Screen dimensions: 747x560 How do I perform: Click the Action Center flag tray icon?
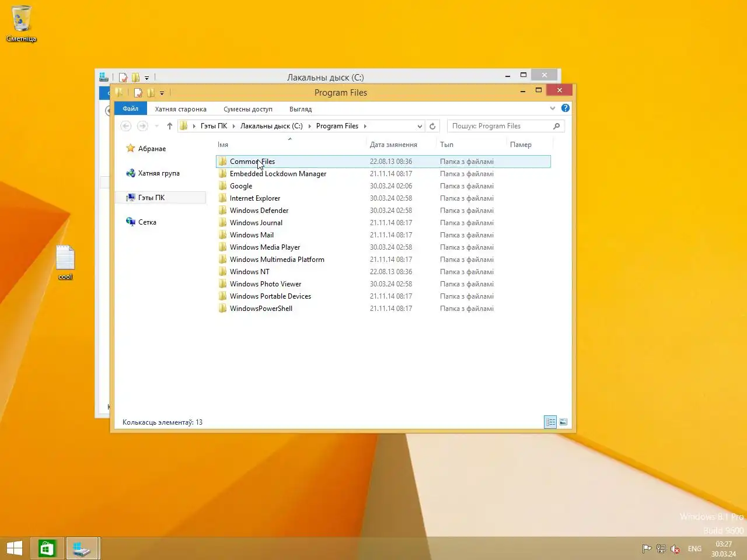tap(647, 548)
